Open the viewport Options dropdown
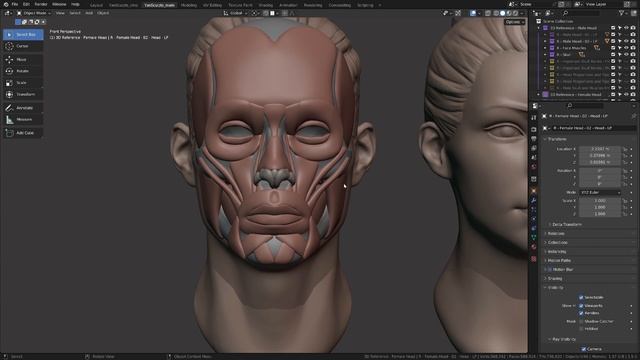This screenshot has width=640, height=360. point(514,22)
